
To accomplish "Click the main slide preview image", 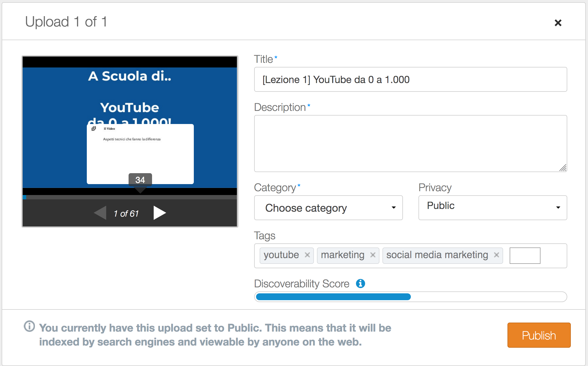I will 130,126.
